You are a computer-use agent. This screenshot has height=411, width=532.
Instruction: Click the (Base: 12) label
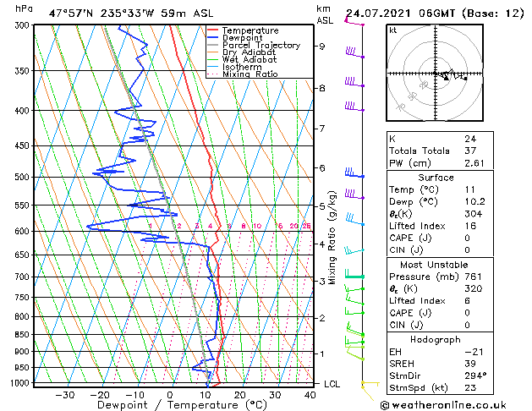click(492, 14)
